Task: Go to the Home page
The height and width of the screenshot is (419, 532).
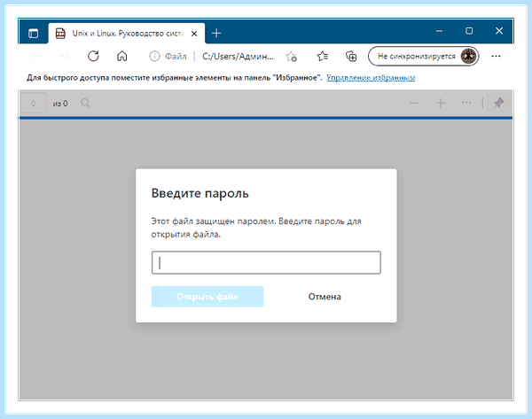Action: [x=121, y=56]
